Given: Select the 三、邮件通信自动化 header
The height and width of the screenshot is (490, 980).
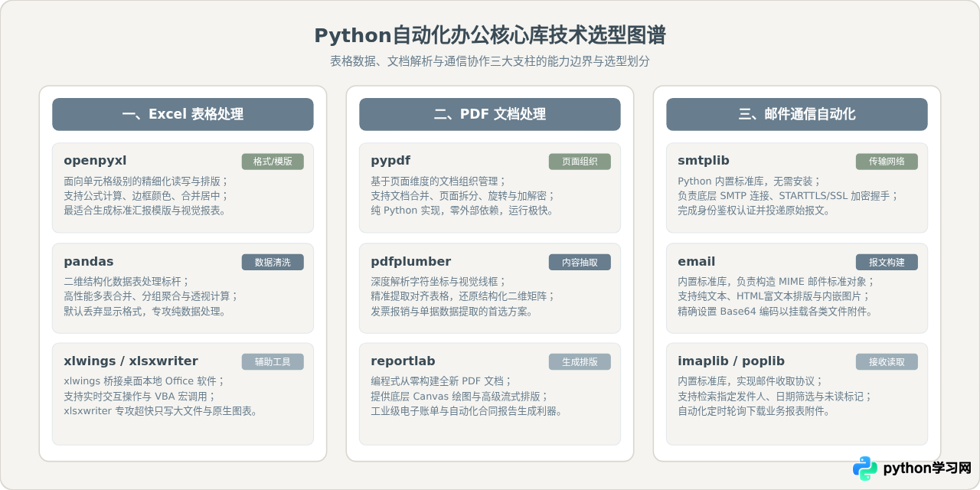Looking at the screenshot, I should [x=797, y=114].
